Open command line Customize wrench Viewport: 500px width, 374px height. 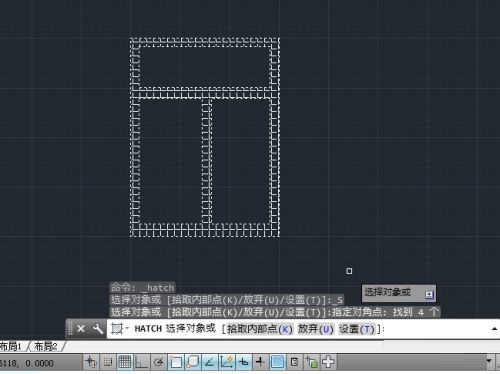tap(98, 329)
